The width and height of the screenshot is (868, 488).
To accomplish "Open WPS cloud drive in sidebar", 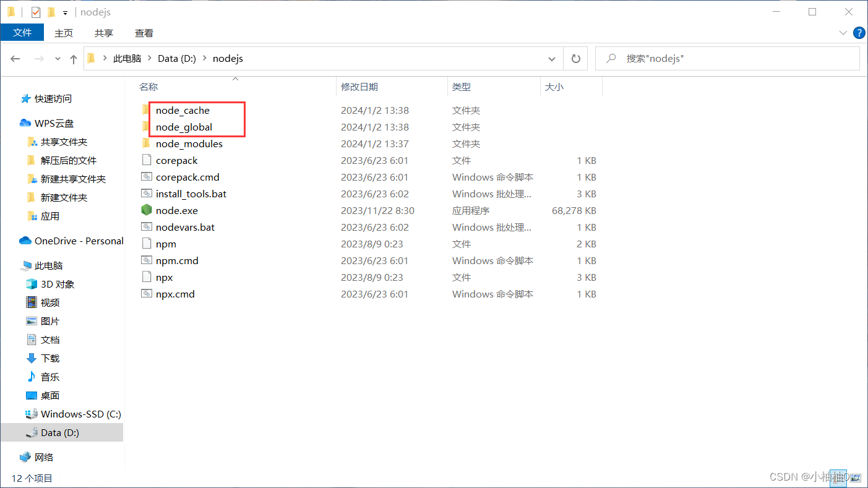I will pos(47,123).
